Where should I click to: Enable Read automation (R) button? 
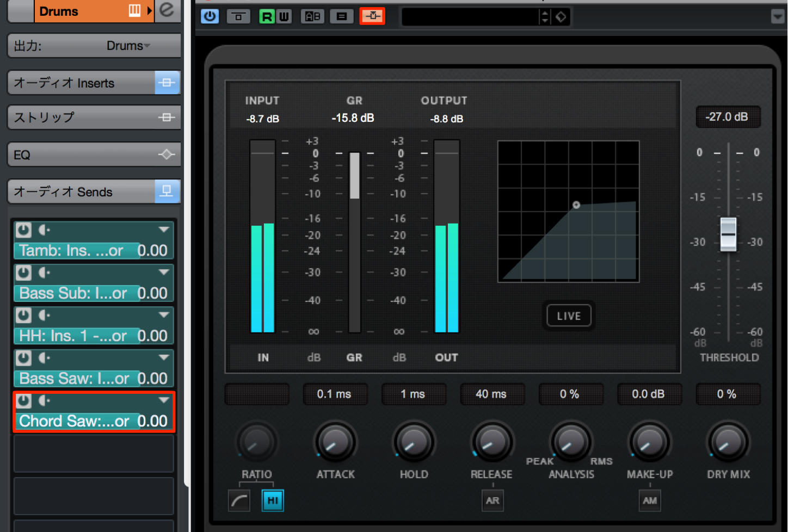click(x=267, y=16)
